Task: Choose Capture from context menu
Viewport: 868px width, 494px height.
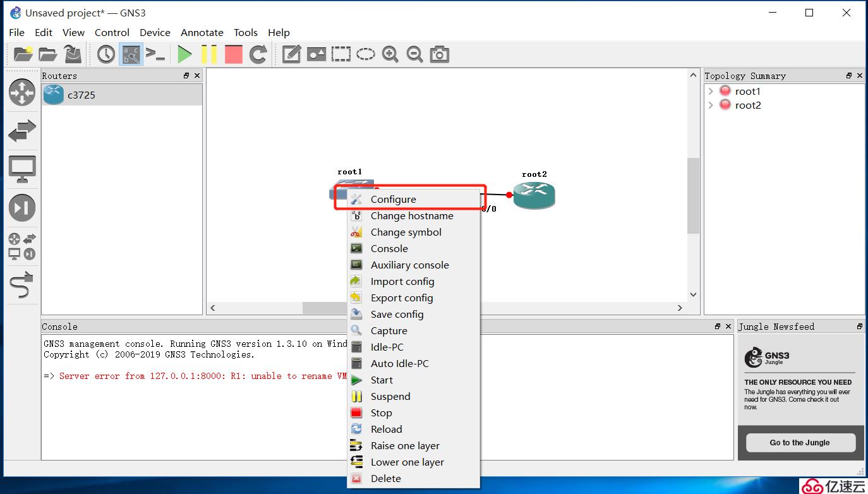Action: 414,330
